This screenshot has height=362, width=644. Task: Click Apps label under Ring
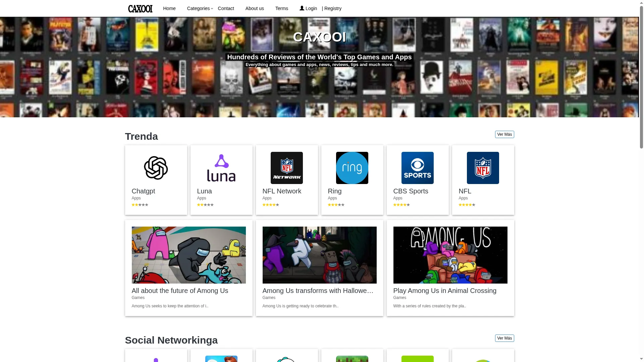[332, 198]
